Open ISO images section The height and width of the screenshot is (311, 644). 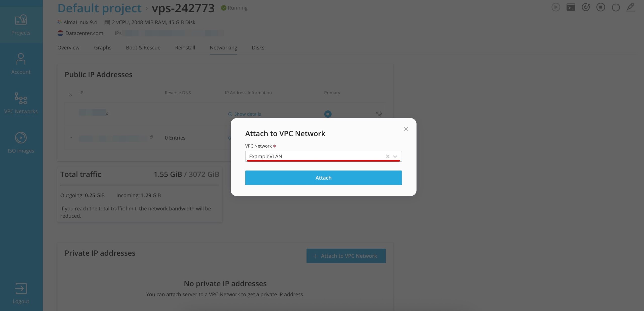click(x=21, y=138)
